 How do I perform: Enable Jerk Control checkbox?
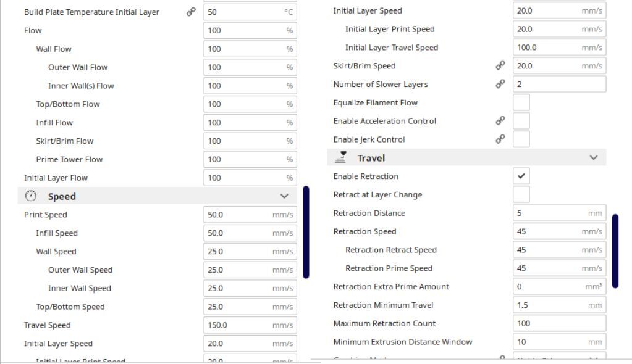[x=521, y=139]
